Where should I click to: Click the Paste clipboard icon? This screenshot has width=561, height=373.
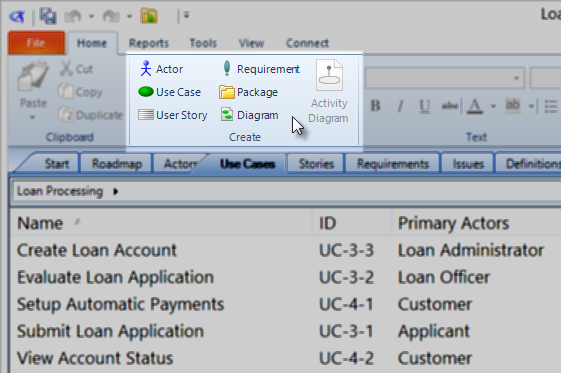(x=33, y=76)
